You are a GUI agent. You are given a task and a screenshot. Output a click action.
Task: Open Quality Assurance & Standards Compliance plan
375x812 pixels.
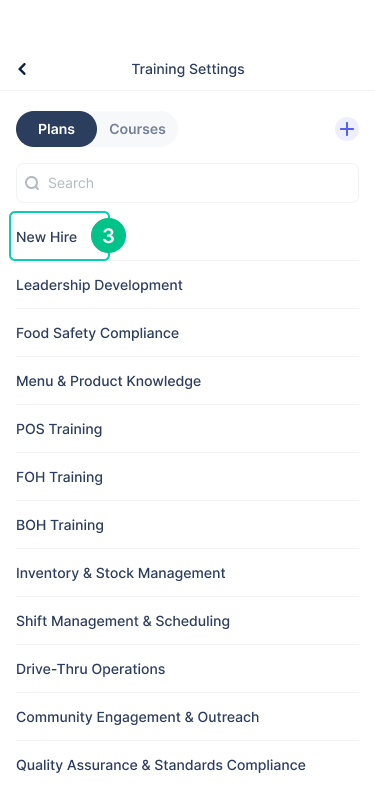[188, 765]
